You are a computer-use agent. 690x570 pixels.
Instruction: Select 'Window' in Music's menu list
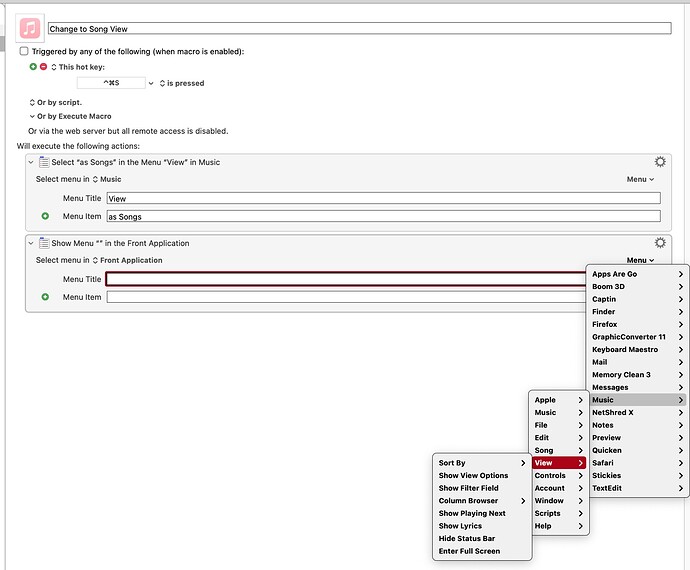click(558, 500)
